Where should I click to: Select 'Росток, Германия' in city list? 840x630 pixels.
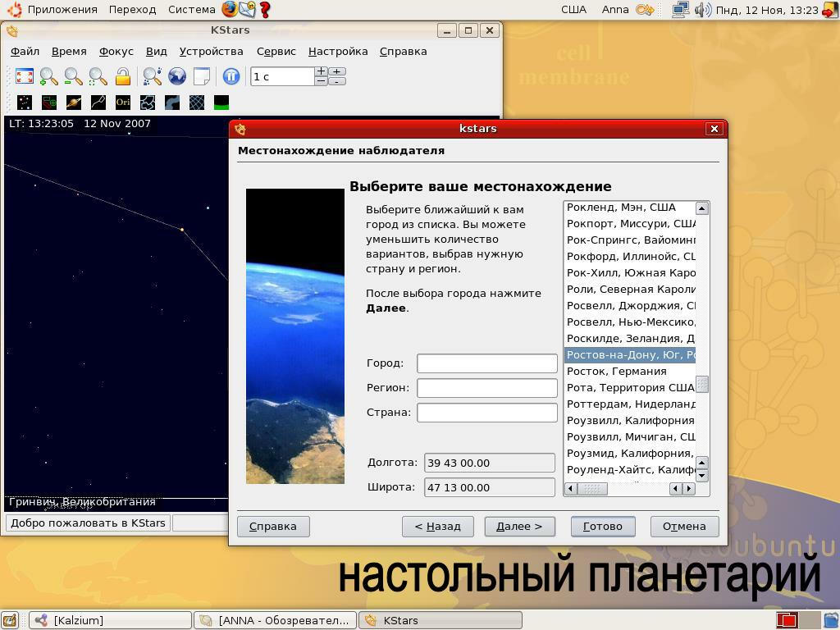[630, 372]
